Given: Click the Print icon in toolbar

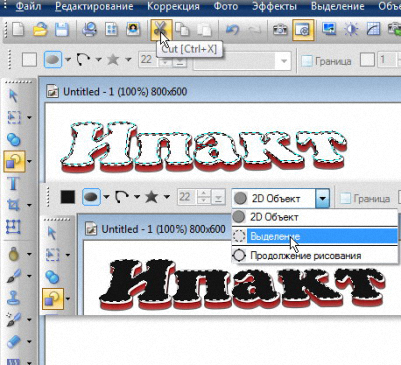Looking at the screenshot, I should point(90,30).
